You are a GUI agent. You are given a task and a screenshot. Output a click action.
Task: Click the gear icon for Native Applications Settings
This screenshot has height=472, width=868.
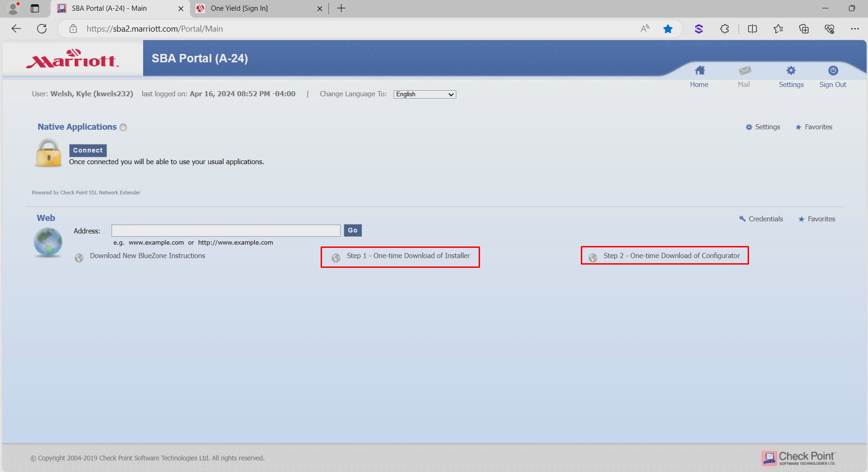coord(749,127)
